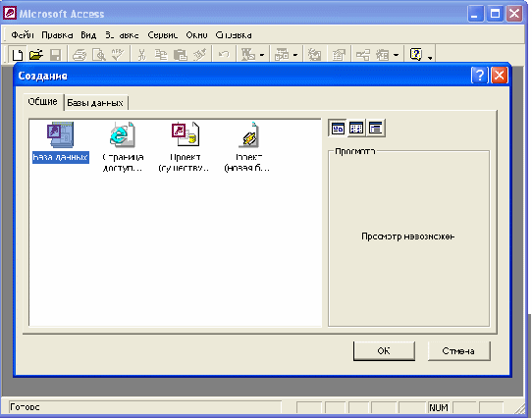Click the Code toolbar icon

click(314, 55)
